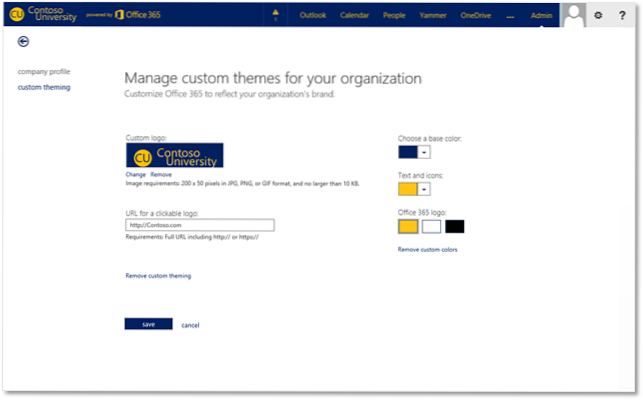This screenshot has height=400, width=643.
Task: Open the settings gear icon
Action: [x=598, y=15]
